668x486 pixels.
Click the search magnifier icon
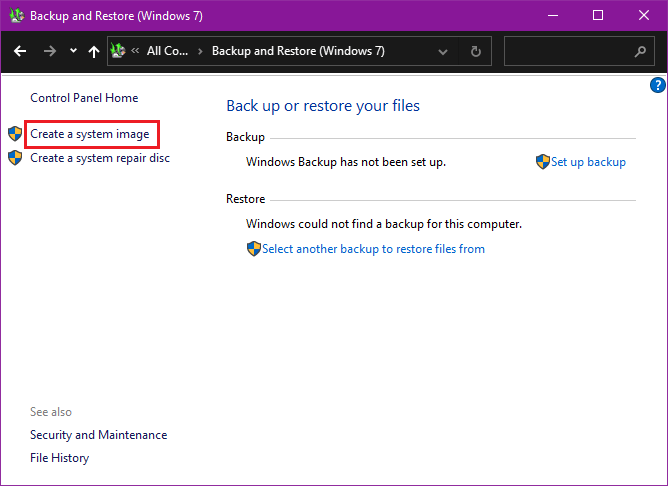[640, 51]
